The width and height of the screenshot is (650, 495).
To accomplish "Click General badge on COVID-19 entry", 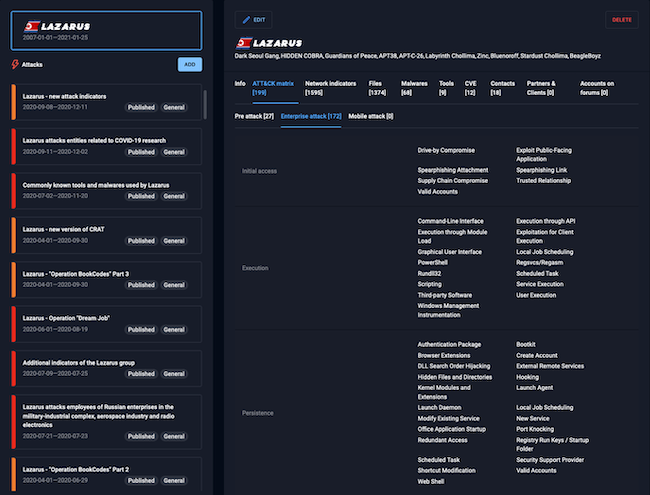I will [x=174, y=152].
